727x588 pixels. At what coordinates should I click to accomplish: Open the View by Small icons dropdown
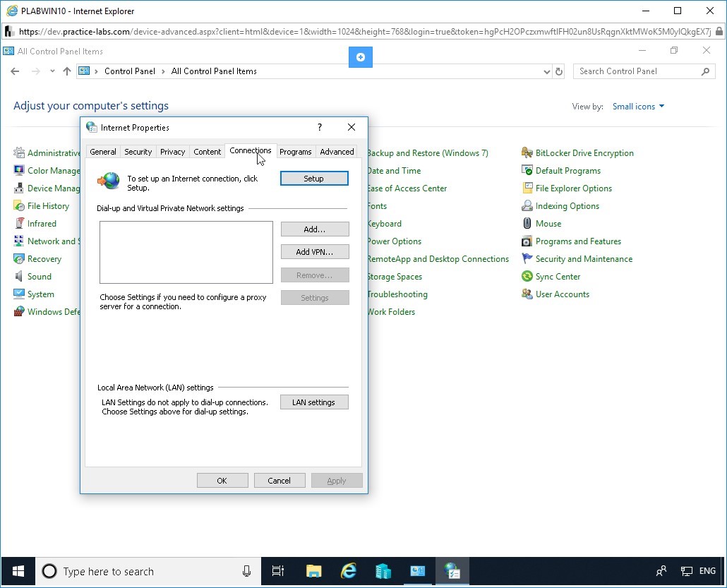coord(638,106)
